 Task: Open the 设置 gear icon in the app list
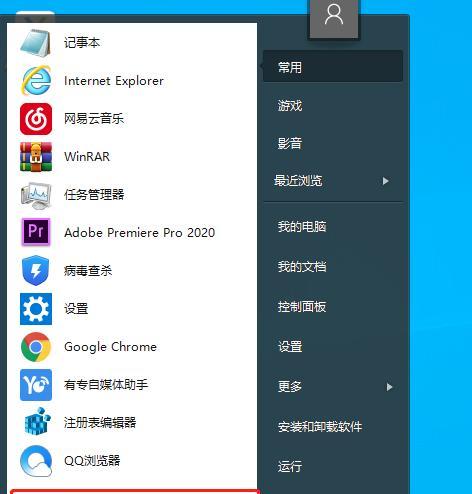pos(36,309)
